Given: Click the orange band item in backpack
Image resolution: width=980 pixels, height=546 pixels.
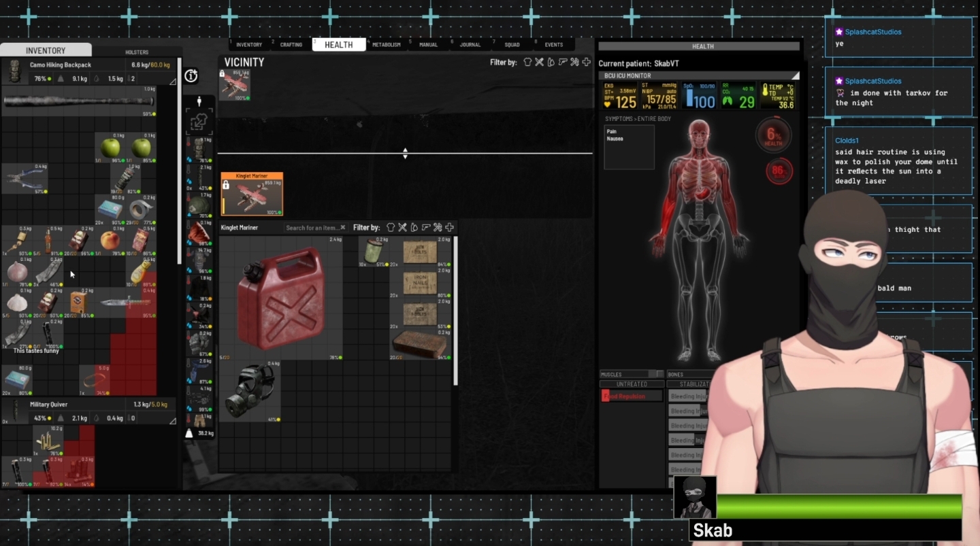Looking at the screenshot, I should point(95,380).
